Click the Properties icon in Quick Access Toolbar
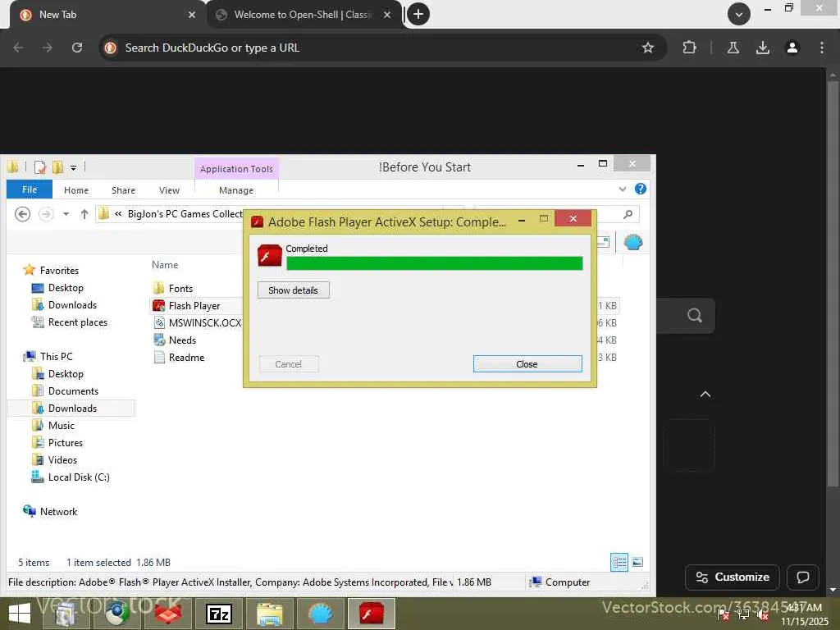 [39, 167]
